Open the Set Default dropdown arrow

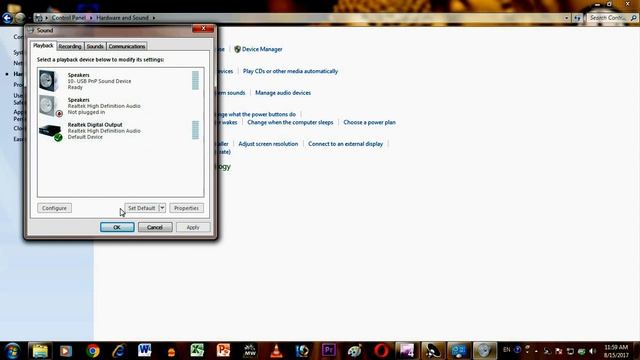click(162, 208)
